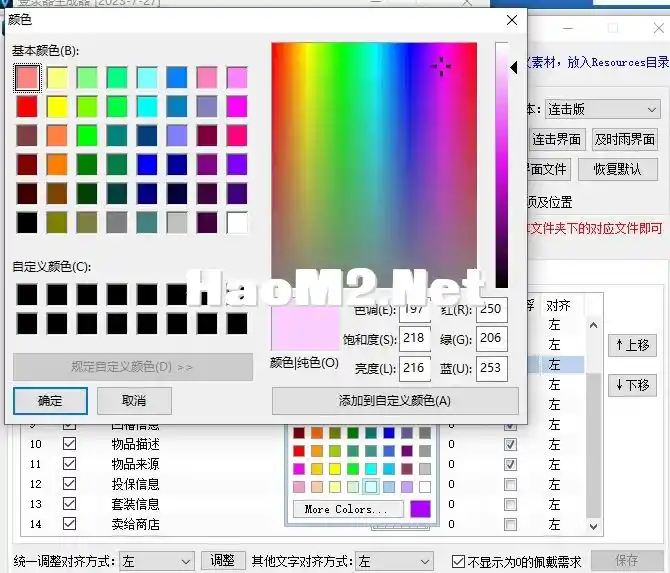Click 恢复默认 button

tap(617, 170)
